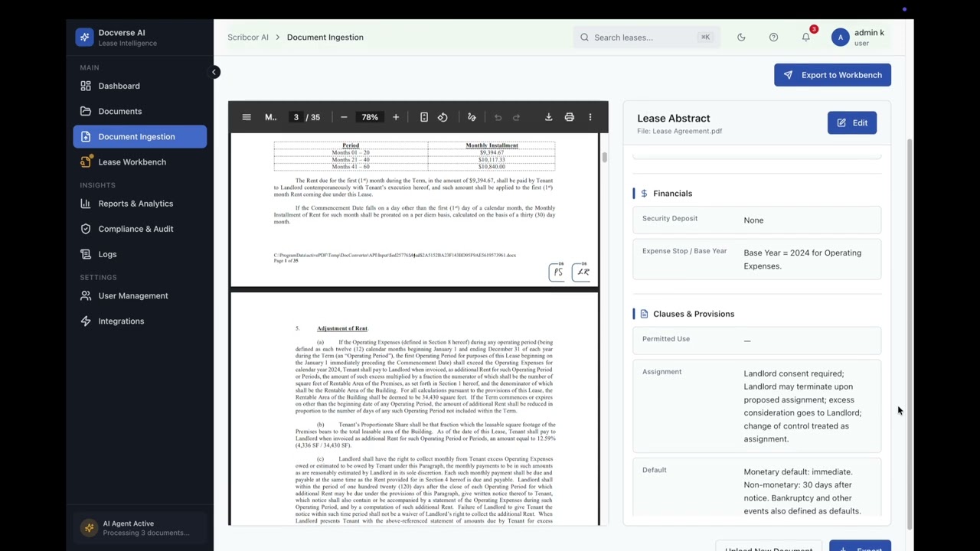Screen dimensions: 980x551
Task: Click Edit button on Lease Abstract
Action: (851, 123)
